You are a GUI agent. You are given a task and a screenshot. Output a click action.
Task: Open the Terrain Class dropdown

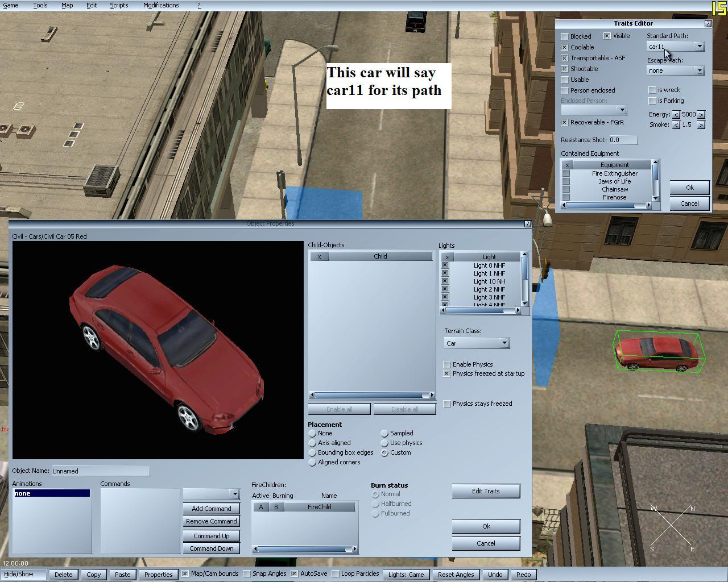(x=504, y=343)
